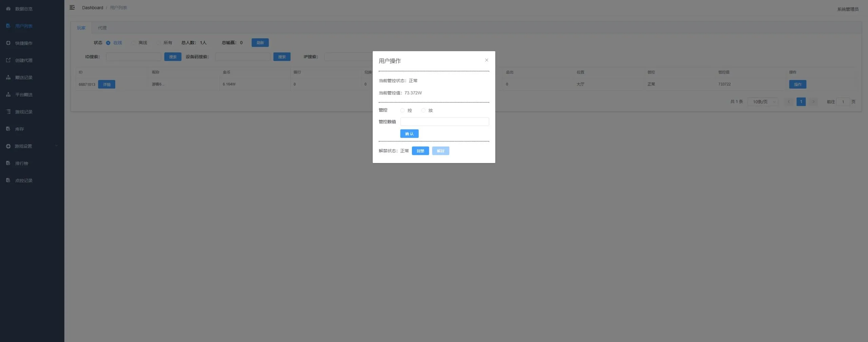Switch to the 代理 tab
The height and width of the screenshot is (342, 868).
[102, 28]
